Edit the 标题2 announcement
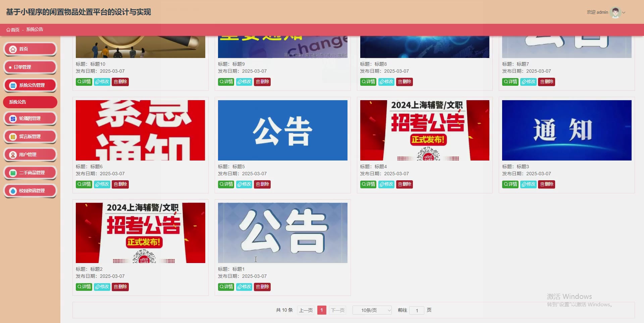 102,287
